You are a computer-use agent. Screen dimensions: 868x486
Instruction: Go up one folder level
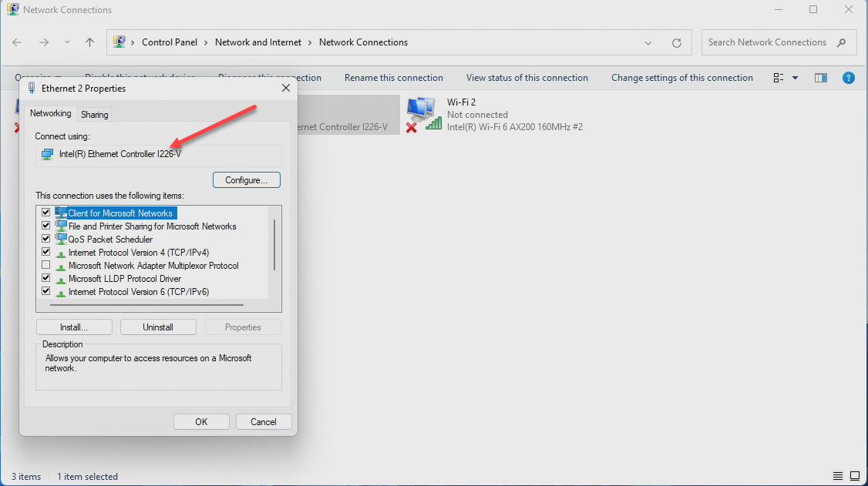point(89,42)
